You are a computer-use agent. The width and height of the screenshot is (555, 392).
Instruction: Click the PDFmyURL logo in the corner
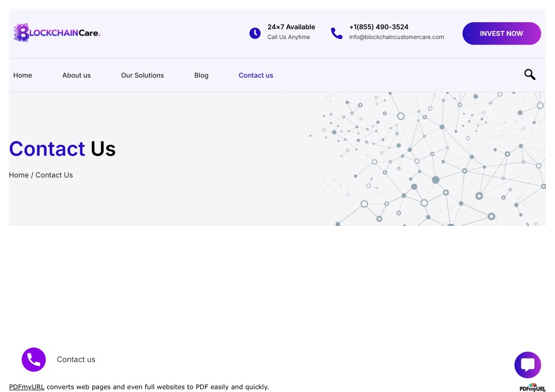click(x=532, y=388)
